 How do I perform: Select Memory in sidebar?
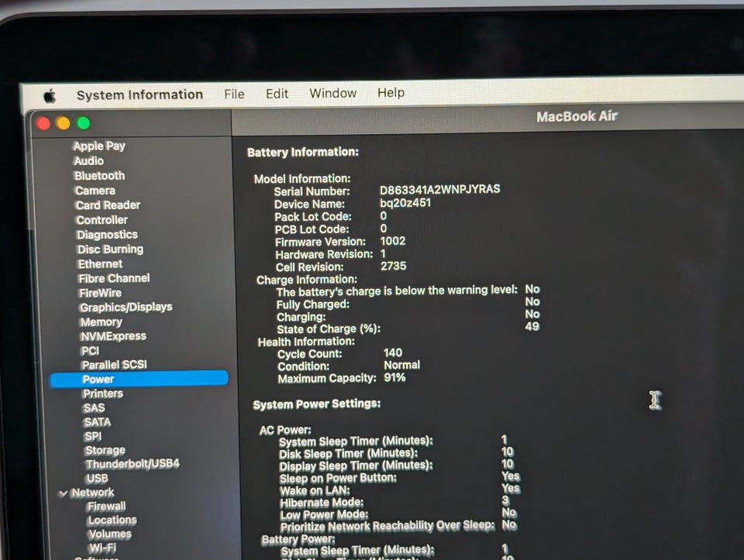pyautogui.click(x=102, y=322)
